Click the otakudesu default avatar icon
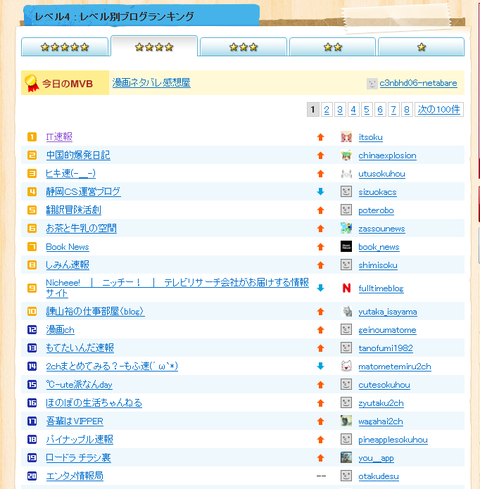This screenshot has height=489, width=480. tap(346, 476)
